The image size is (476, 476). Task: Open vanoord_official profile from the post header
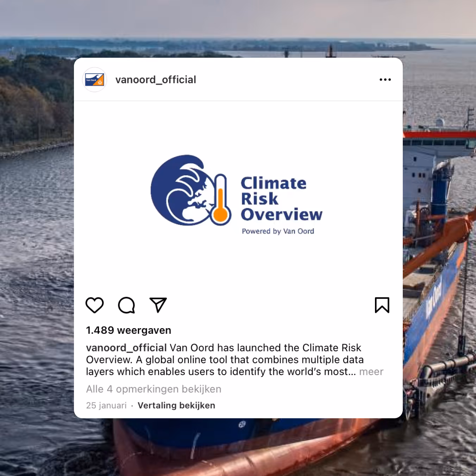coord(156,80)
